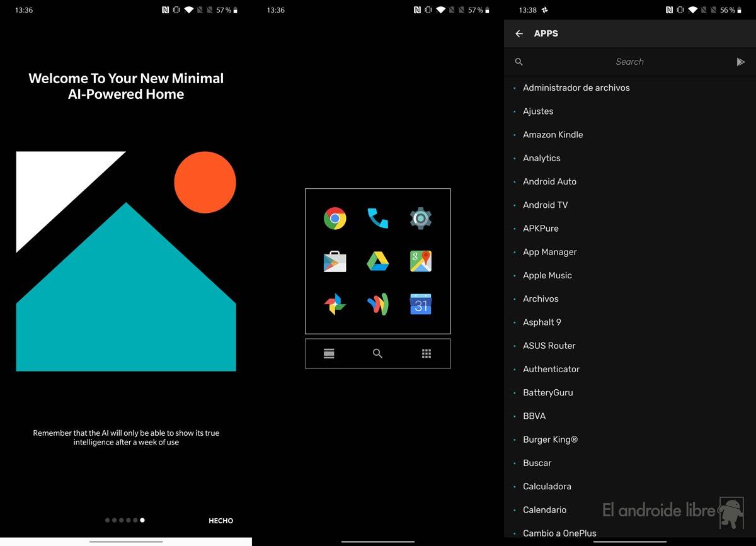Open the Google Drive icon

(x=377, y=261)
